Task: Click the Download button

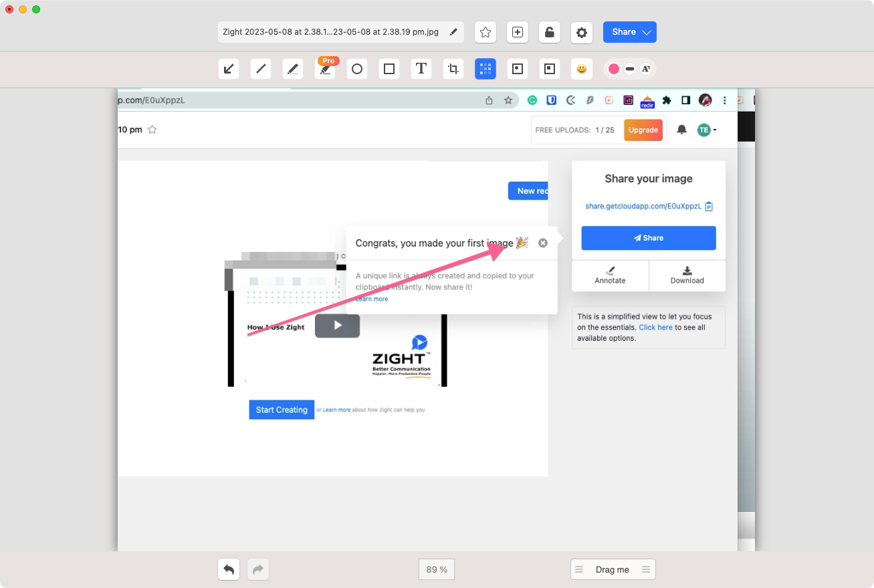Action: (687, 275)
